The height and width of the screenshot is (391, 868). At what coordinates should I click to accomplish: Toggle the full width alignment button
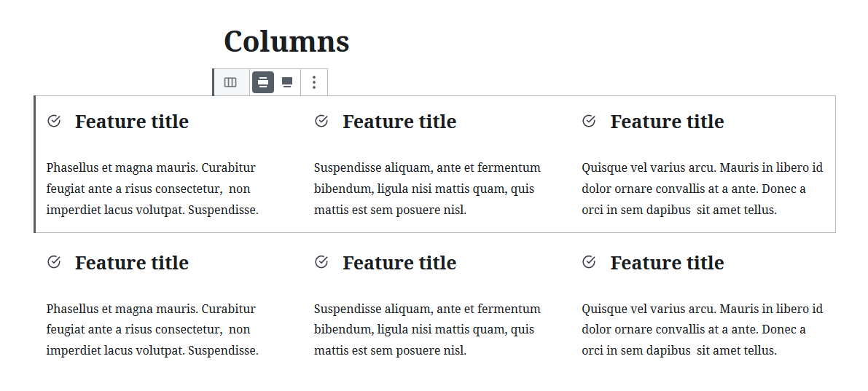(286, 82)
